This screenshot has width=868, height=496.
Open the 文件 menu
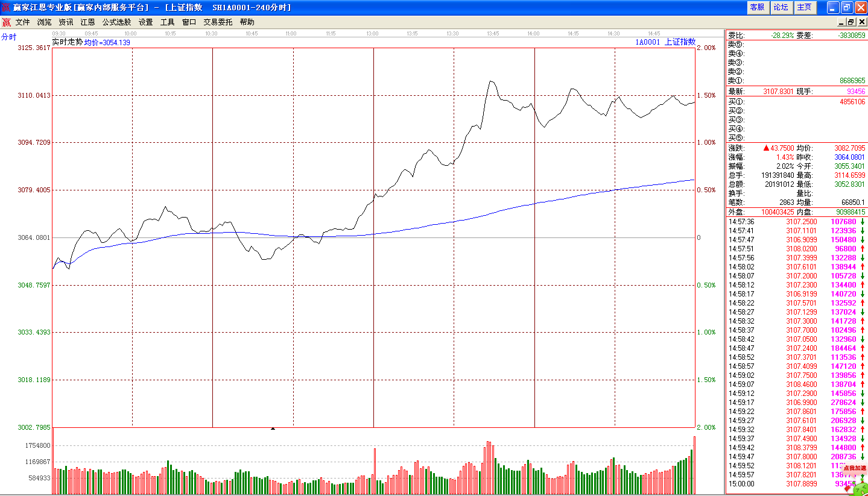[22, 22]
